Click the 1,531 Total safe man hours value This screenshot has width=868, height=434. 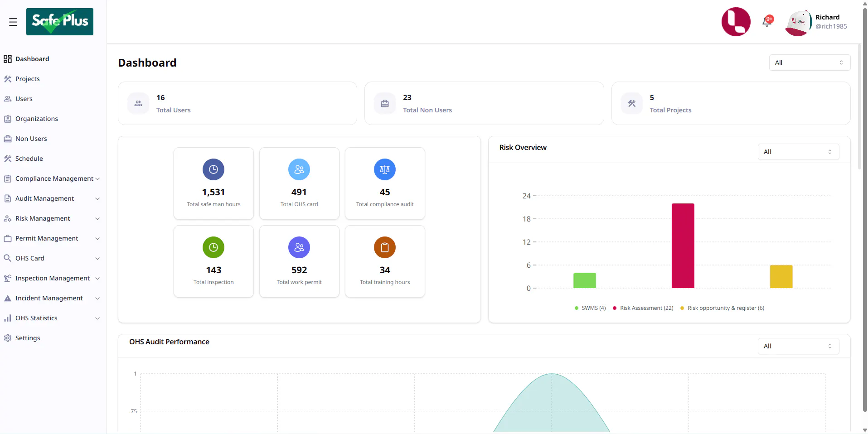pos(213,192)
